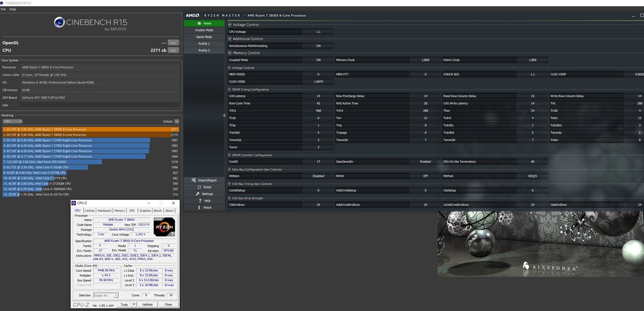The width and height of the screenshot is (644, 311).
Task: Click the Memory Clock value 1,800
Action: 425,60
